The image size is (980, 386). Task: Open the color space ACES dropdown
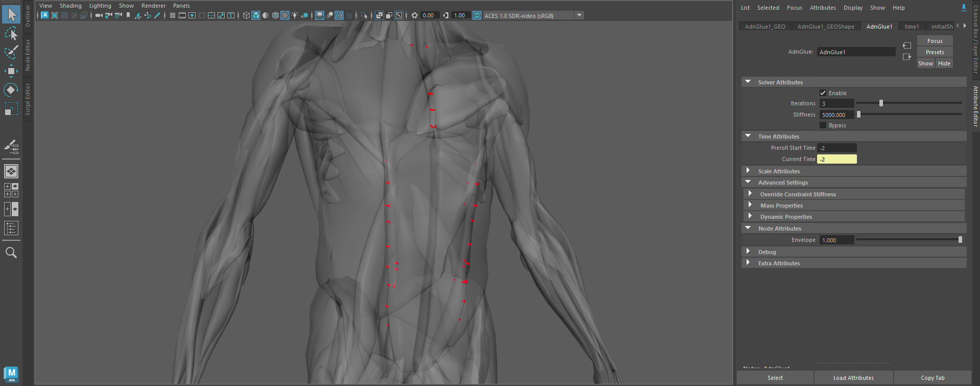coord(579,15)
